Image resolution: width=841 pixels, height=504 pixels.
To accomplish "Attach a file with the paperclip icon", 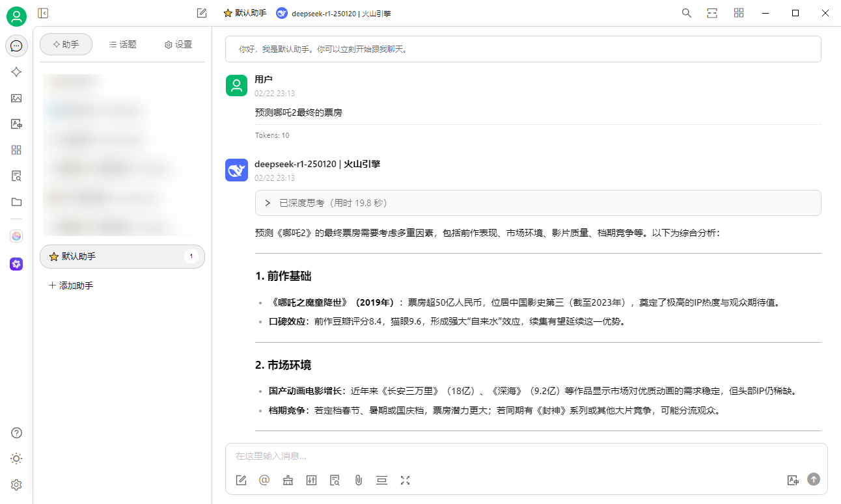I will pos(358,480).
